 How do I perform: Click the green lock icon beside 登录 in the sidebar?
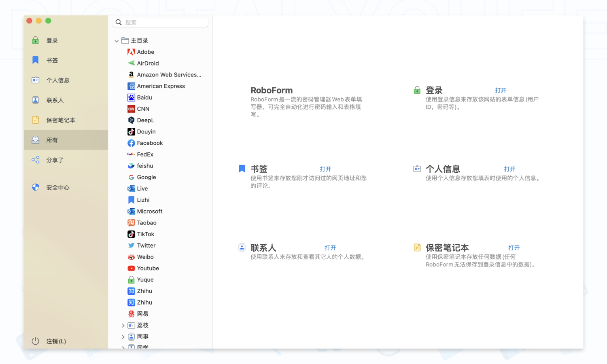pos(36,40)
